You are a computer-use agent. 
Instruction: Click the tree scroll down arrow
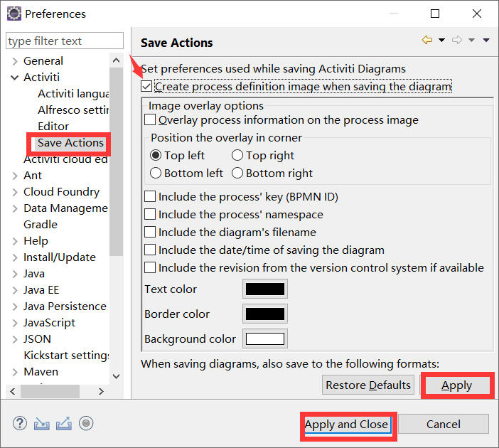tap(117, 377)
